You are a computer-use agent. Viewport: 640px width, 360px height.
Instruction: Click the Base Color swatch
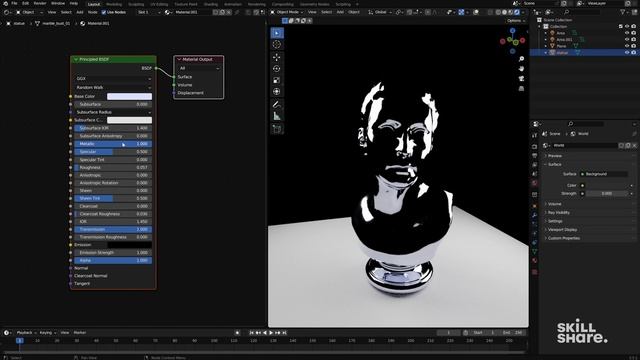tap(129, 96)
